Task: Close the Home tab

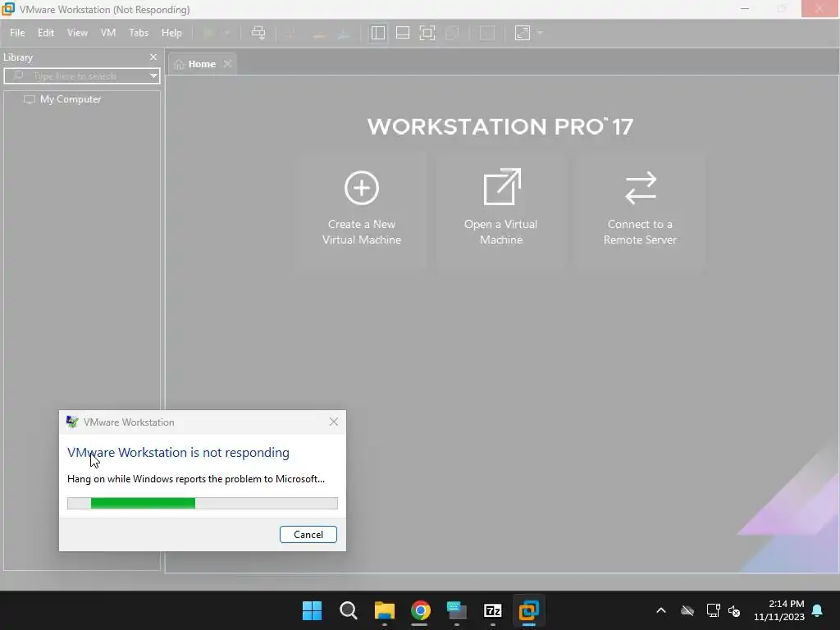Action: click(228, 64)
